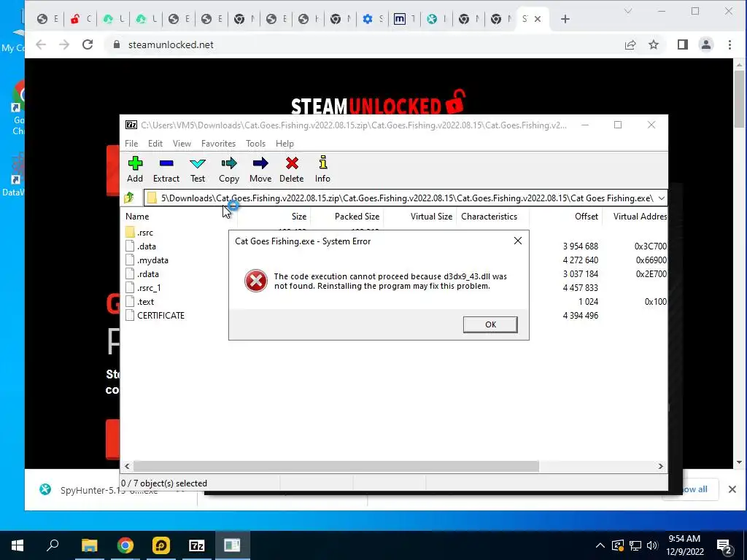Switch to the gear settings Chrome tab
The width and height of the screenshot is (747, 560).
click(373, 19)
